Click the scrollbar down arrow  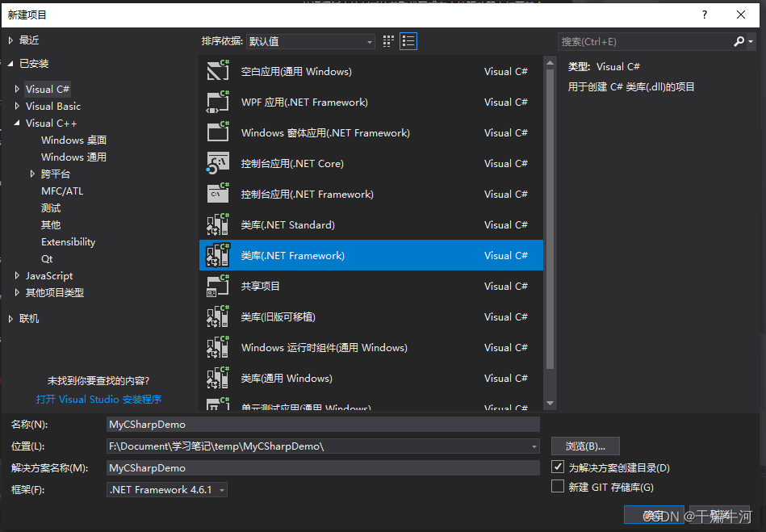pyautogui.click(x=550, y=403)
